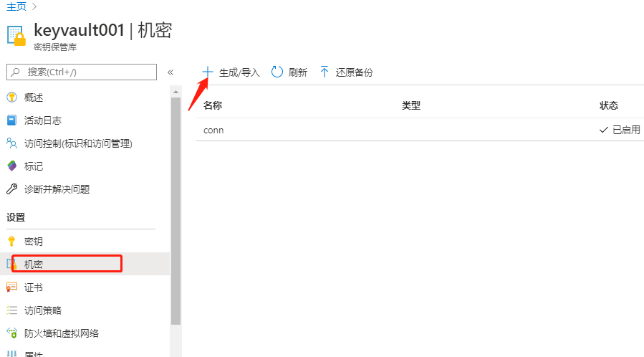
Task: Click the up-arrow 还原备份 icon
Action: [324, 72]
